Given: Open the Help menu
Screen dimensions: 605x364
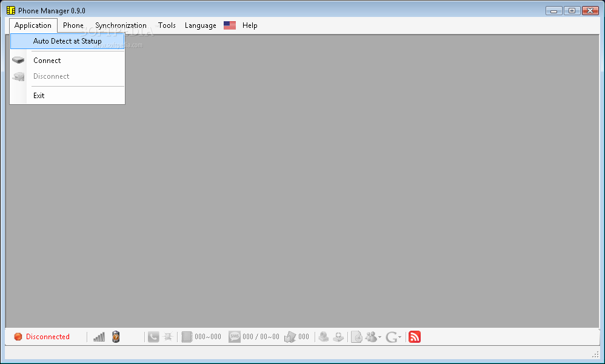Looking at the screenshot, I should pos(250,25).
